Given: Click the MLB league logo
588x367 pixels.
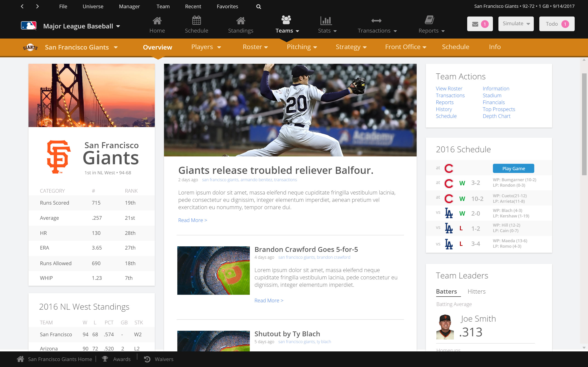Looking at the screenshot, I should (x=29, y=26).
